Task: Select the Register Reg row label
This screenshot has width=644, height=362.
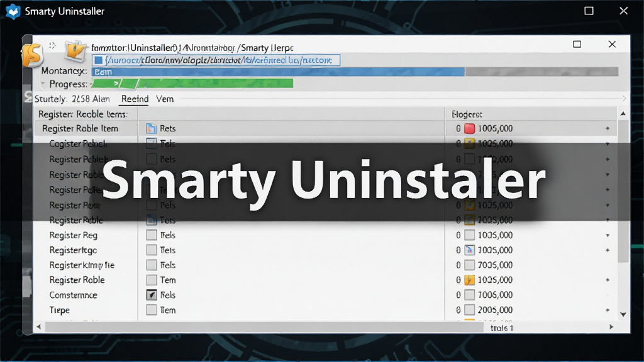Action: pyautogui.click(x=74, y=235)
